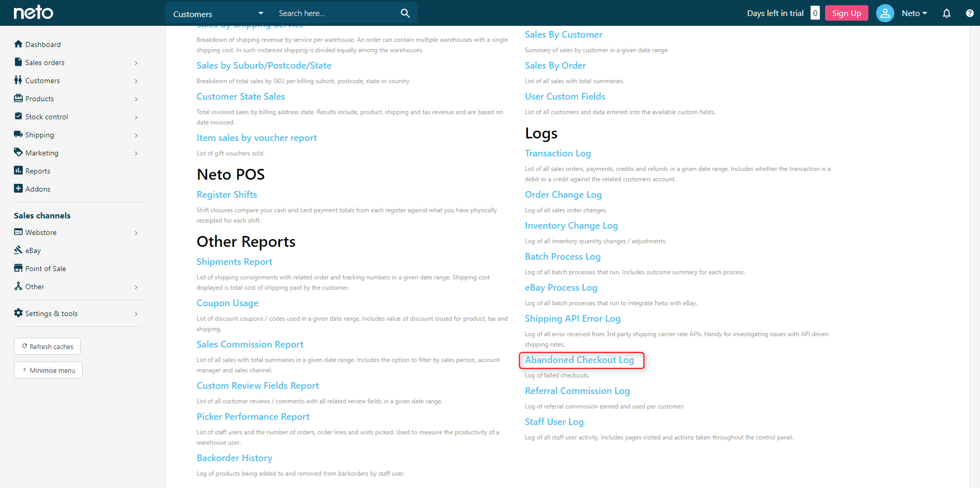Click the Shipping truck icon
The image size is (980, 488).
pos(19,134)
